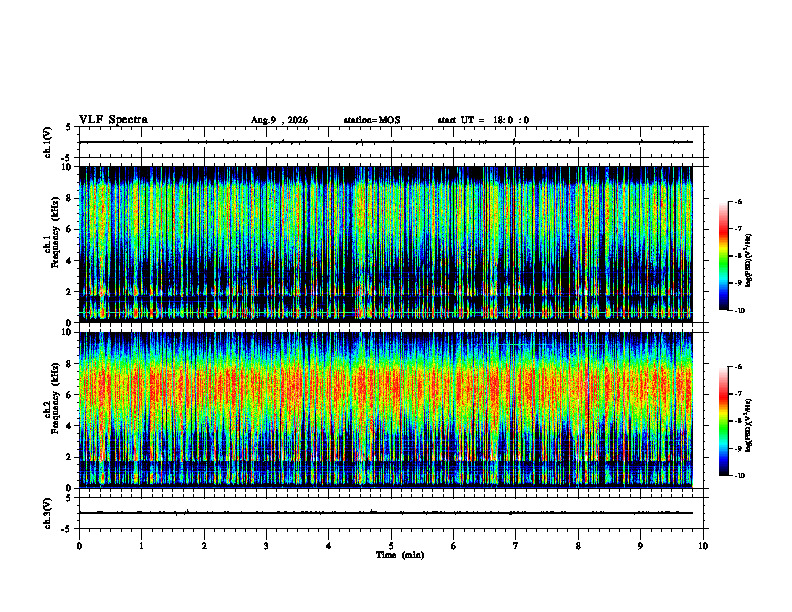Click the "-6" tick on ch.1 colorbar
Viewport: 792px width, 612px height.
click(x=738, y=202)
